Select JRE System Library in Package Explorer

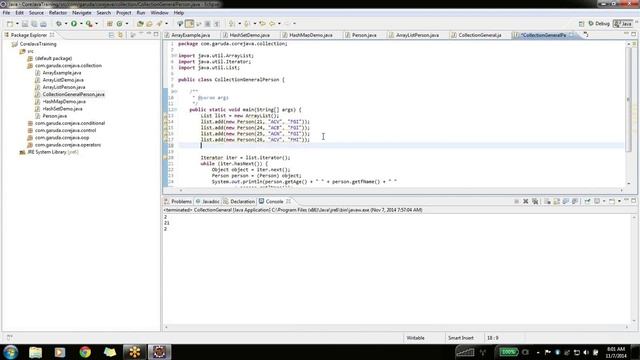point(53,152)
